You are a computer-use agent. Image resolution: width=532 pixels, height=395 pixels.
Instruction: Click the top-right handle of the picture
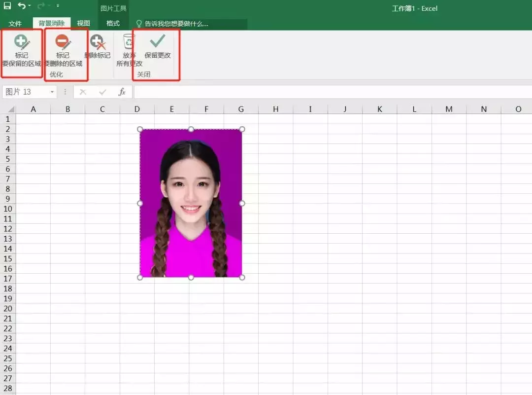point(242,129)
